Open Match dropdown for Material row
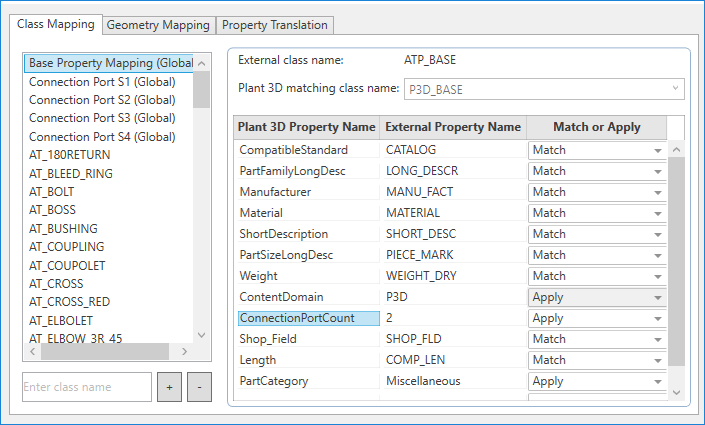Viewport: 705px width, 425px height. pos(597,213)
